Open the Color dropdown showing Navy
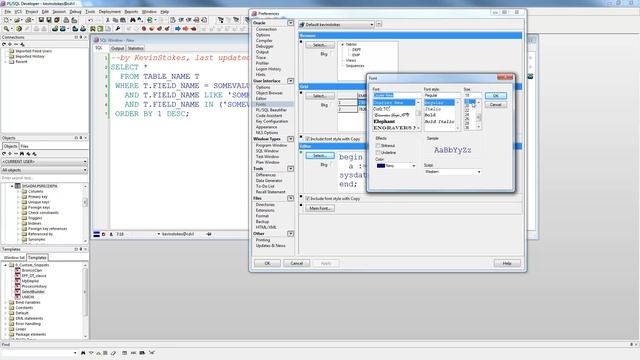The height and width of the screenshot is (360, 640). pyautogui.click(x=396, y=166)
